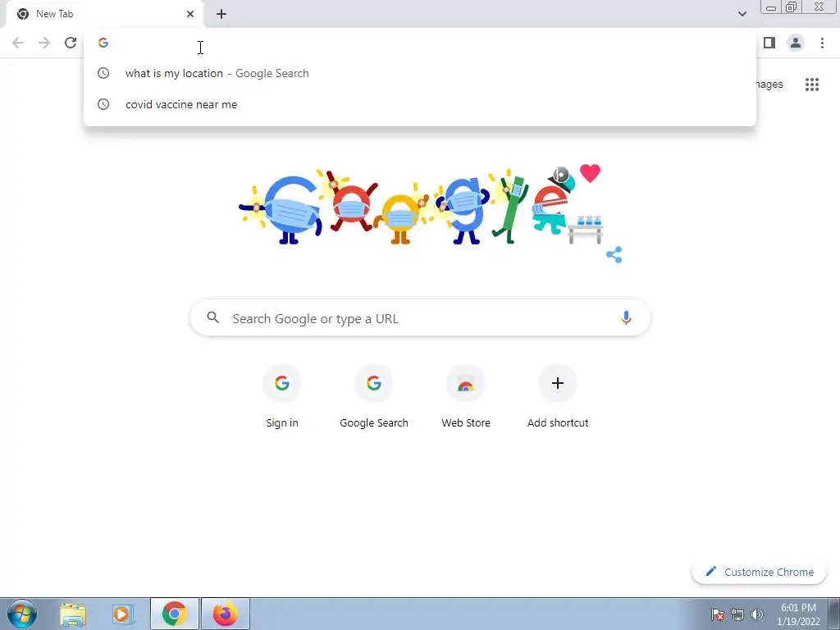Open the side panel icon
Viewport: 840px width, 630px height.
pos(769,43)
